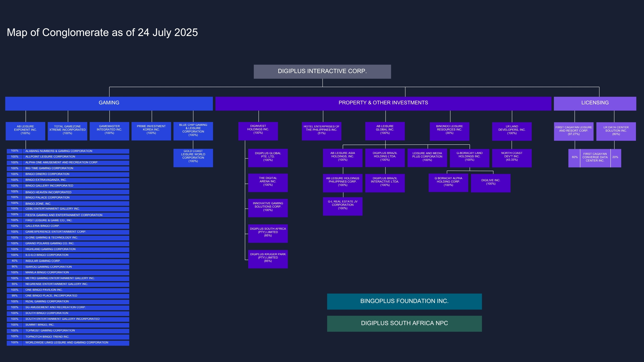This screenshot has height=362, width=644.
Task: Select HIGHLAND GAMING CORPORATION row
Action: [68, 249]
